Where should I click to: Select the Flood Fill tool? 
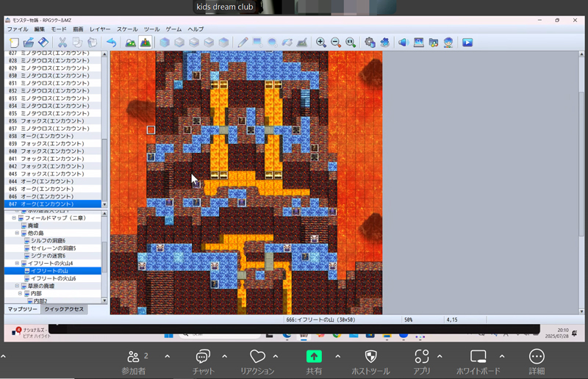(287, 43)
